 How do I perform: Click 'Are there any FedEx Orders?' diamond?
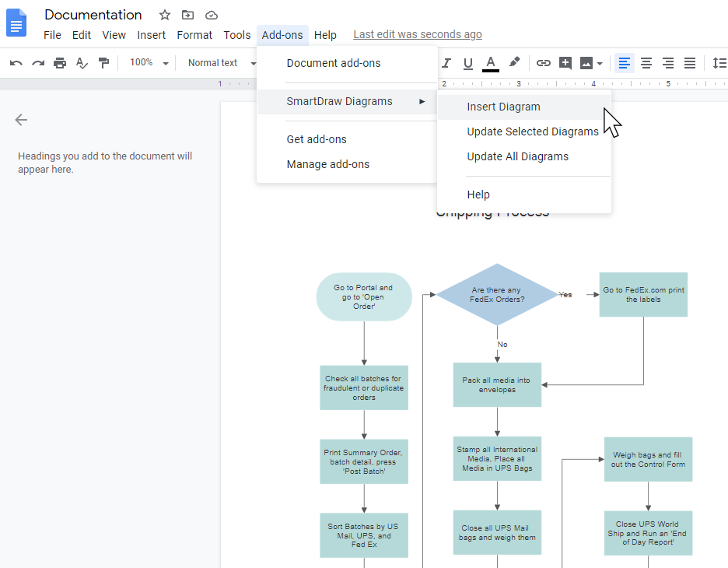497,294
